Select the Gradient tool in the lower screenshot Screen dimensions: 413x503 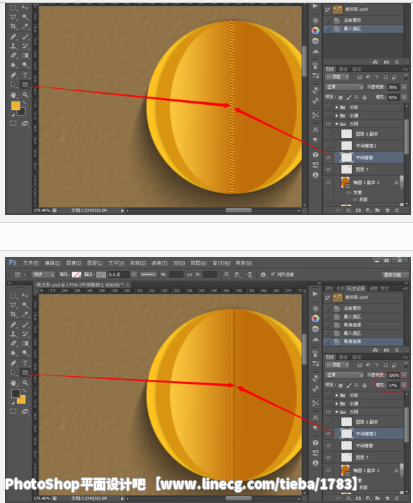pyautogui.click(x=25, y=343)
